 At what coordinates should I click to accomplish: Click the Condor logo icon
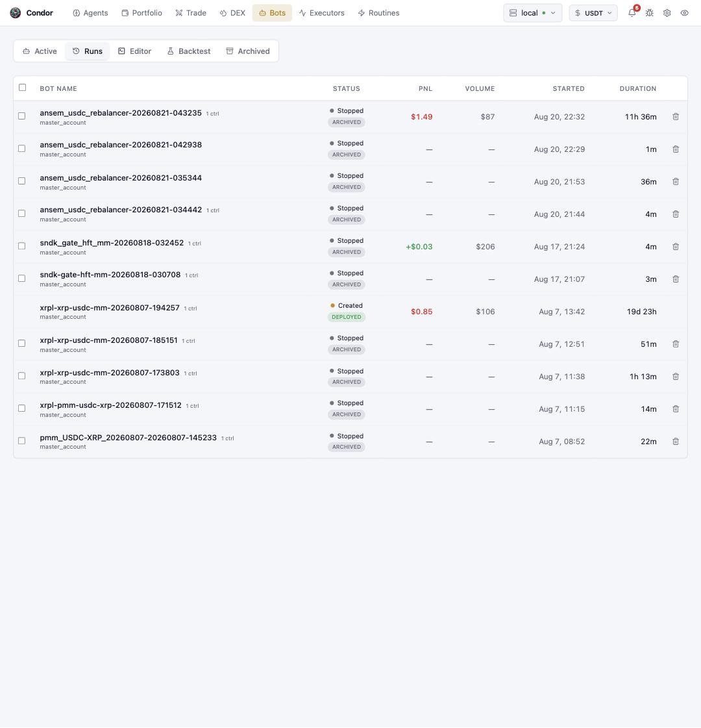[x=16, y=13]
